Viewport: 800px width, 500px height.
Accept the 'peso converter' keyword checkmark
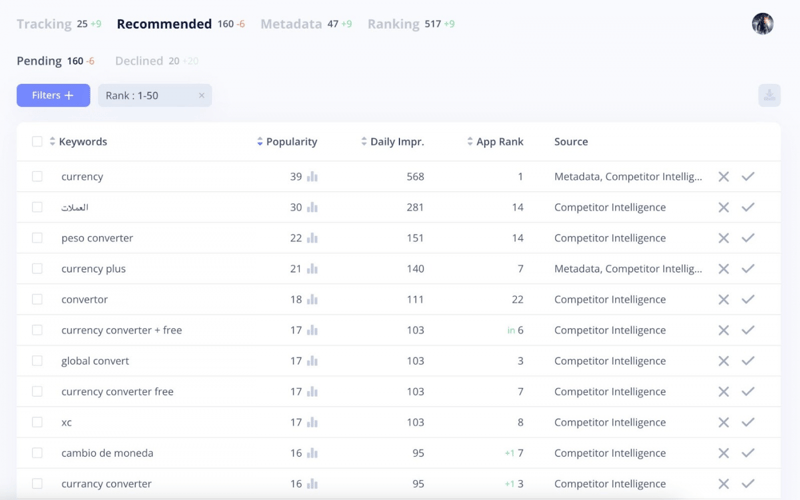(x=748, y=238)
